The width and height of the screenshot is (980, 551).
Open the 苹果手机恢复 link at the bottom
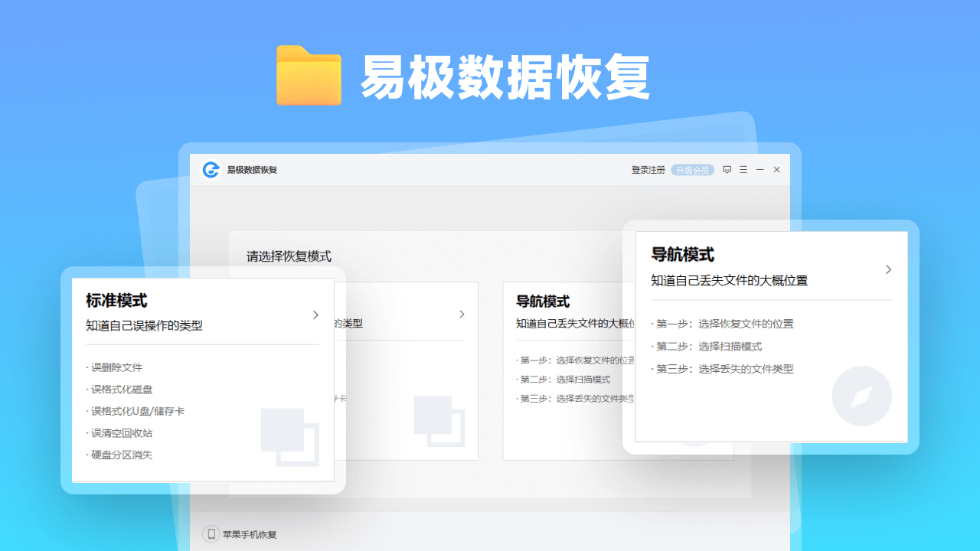250,534
